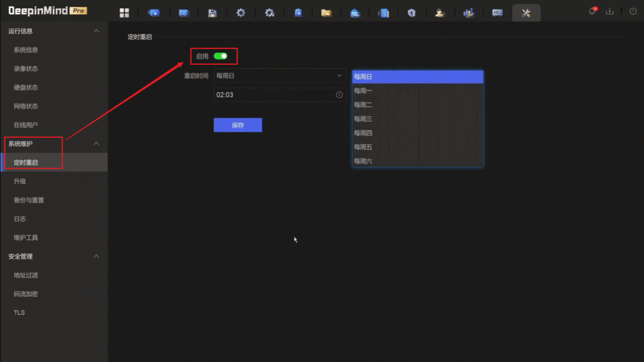
Task: Click the download arrow icon at top right
Action: [609, 11]
